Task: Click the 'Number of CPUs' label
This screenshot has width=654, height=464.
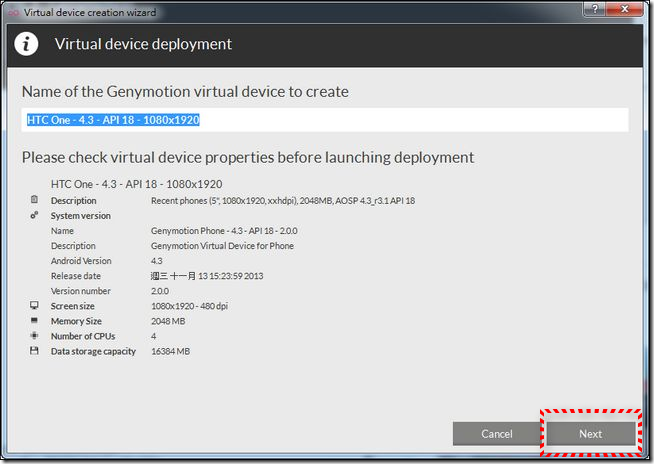Action: point(83,336)
